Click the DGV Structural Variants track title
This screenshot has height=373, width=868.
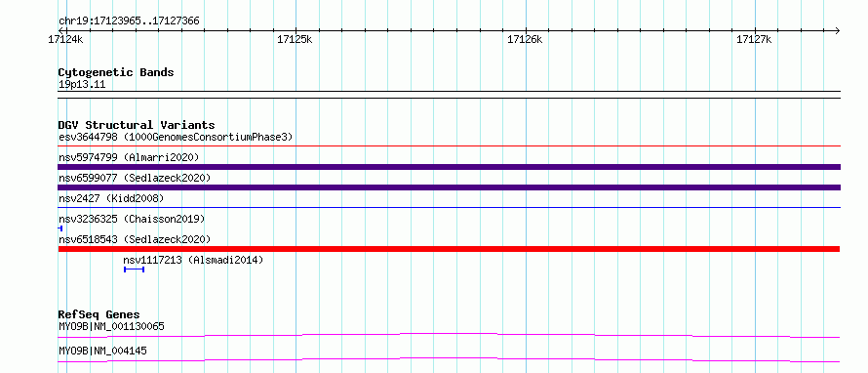pyautogui.click(x=137, y=125)
